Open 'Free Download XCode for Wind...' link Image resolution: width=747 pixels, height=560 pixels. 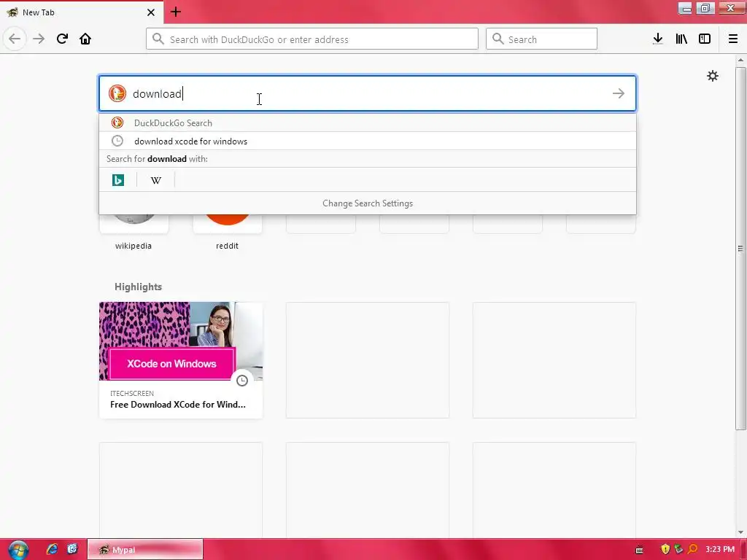coord(178,404)
